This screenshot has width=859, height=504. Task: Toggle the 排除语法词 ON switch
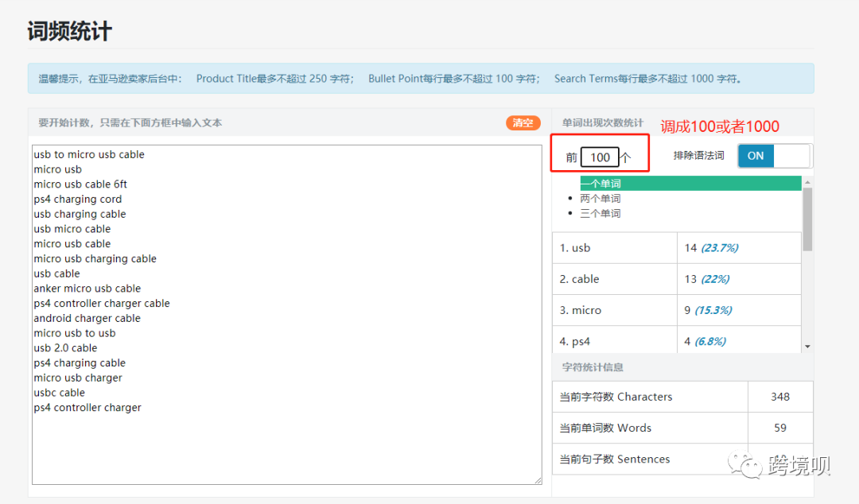775,156
